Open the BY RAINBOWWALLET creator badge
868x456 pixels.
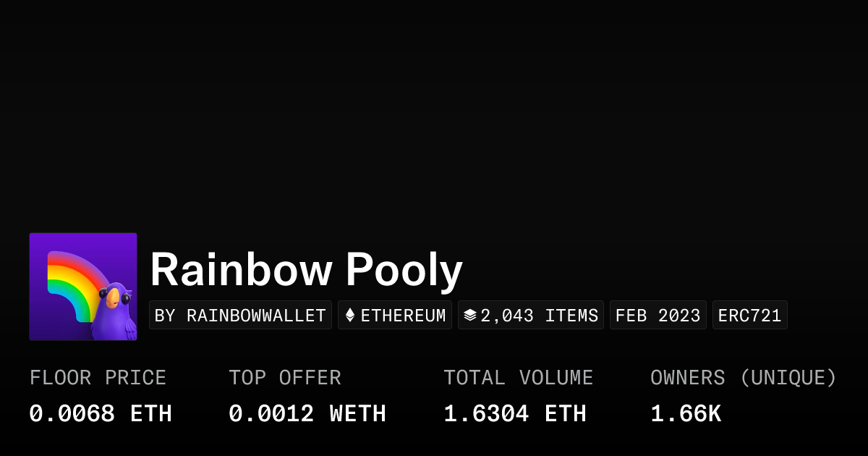tap(240, 316)
